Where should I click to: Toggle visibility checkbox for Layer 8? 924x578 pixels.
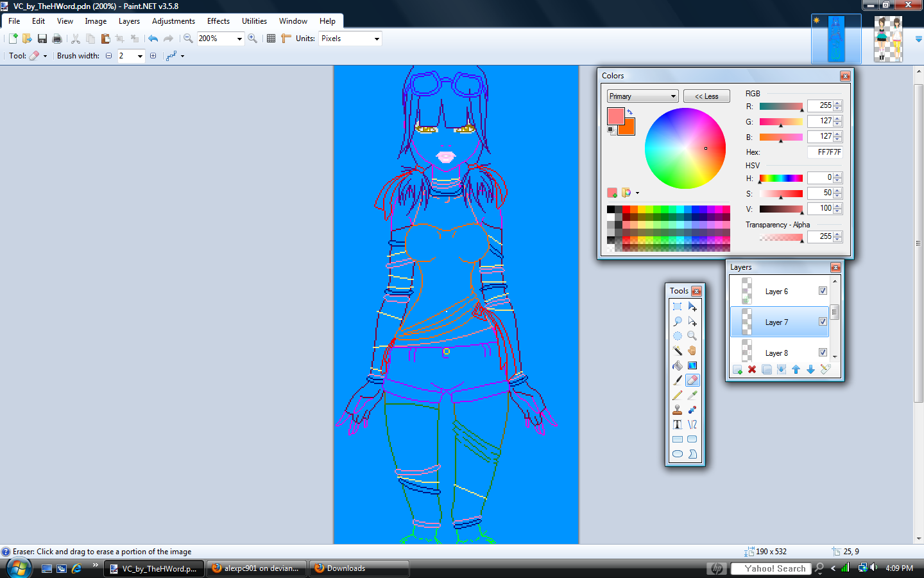click(x=823, y=353)
